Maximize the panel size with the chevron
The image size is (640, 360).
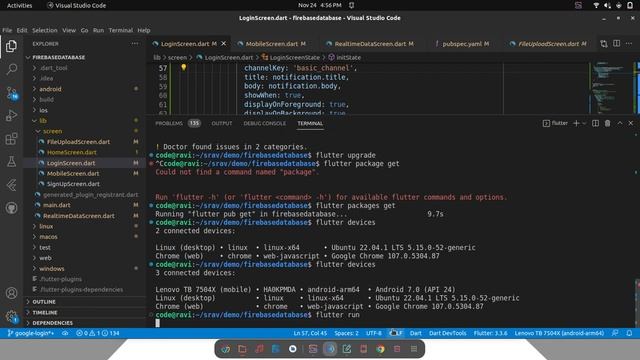620,123
